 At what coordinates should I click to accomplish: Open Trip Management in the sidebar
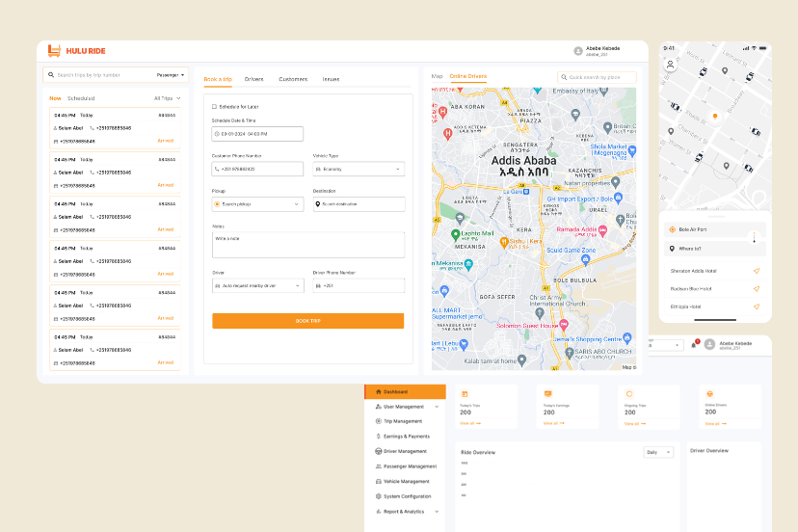[403, 421]
